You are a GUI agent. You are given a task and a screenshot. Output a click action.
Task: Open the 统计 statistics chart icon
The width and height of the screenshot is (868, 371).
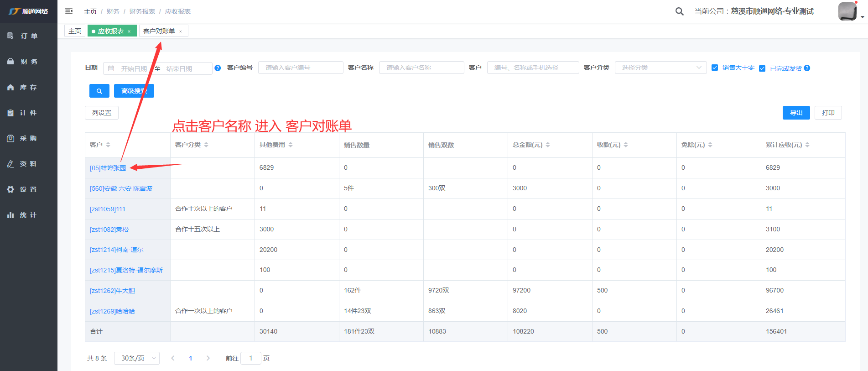[x=10, y=215]
